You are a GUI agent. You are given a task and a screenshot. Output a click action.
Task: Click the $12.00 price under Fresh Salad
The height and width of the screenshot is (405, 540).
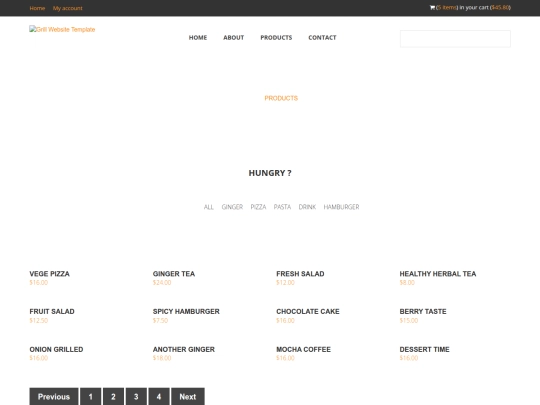click(x=285, y=282)
